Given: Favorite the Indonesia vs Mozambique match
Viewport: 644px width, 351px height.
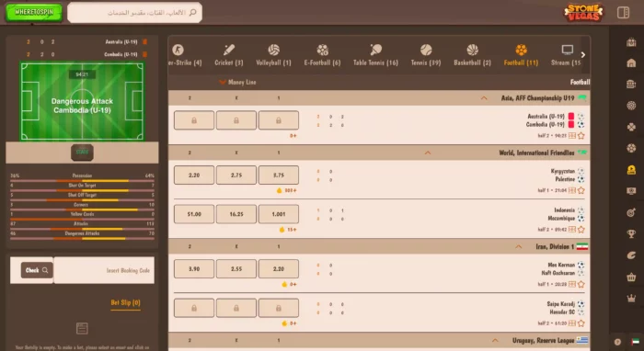Looking at the screenshot, I should 581,230.
